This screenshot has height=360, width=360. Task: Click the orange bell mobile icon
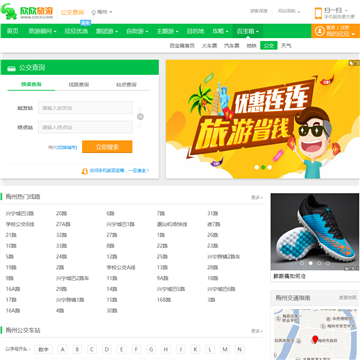tap(85, 171)
